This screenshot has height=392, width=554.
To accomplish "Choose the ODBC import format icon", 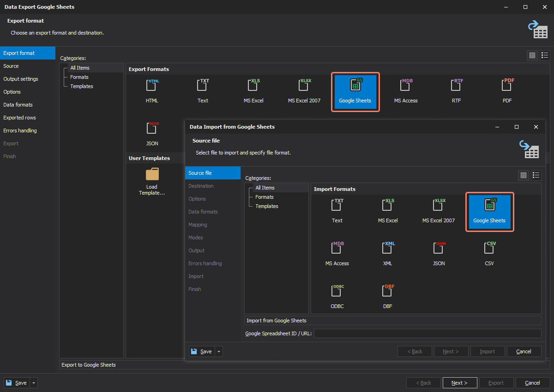I will click(x=337, y=296).
